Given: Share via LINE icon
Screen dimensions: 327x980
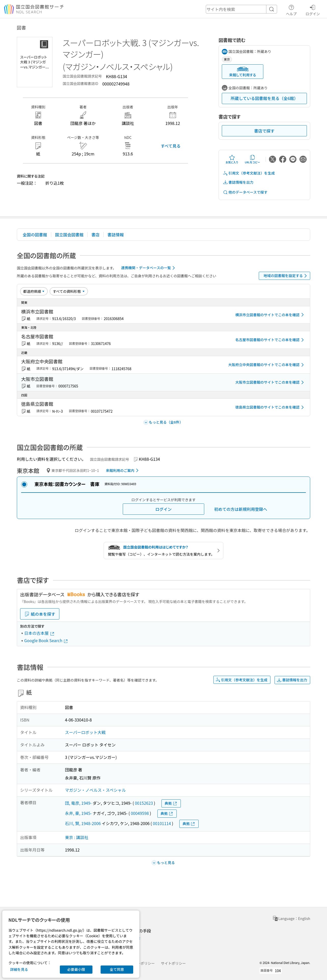Looking at the screenshot, I should tap(293, 160).
